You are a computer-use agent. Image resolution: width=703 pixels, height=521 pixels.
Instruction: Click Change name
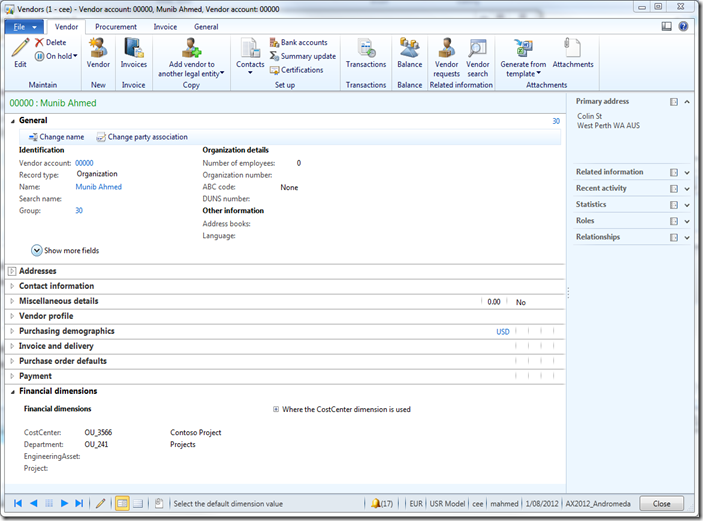coord(56,137)
